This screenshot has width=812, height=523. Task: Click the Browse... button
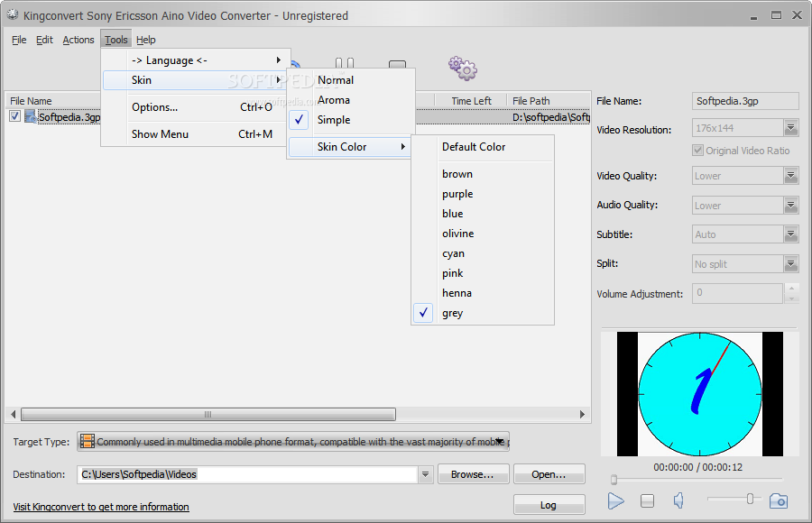[x=474, y=473]
